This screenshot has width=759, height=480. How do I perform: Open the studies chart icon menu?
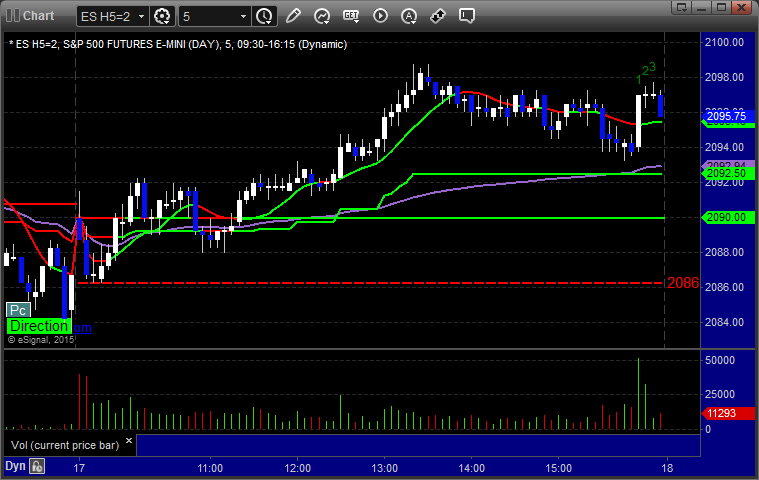coord(322,16)
